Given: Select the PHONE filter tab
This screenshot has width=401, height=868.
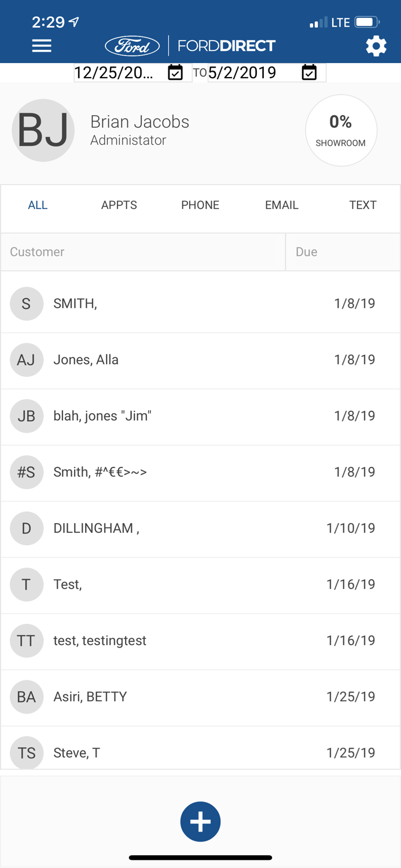Looking at the screenshot, I should [x=200, y=205].
